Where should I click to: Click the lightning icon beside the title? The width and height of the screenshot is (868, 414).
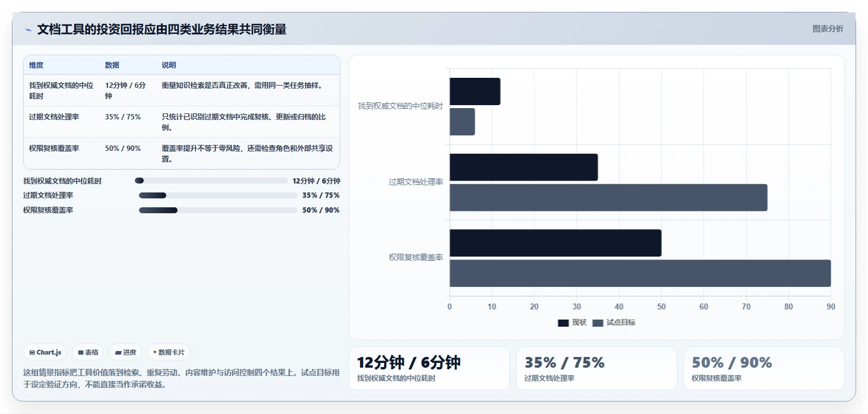pyautogui.click(x=28, y=30)
